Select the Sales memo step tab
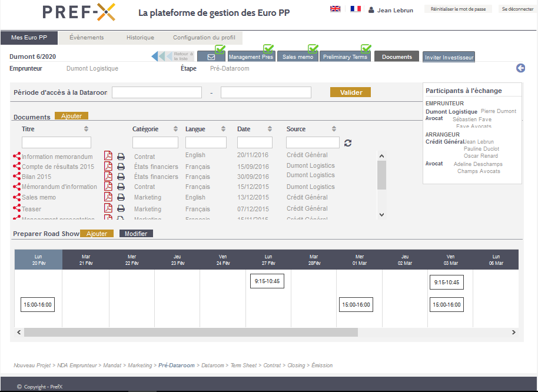Viewport: 538px width, 392px height. coord(298,57)
